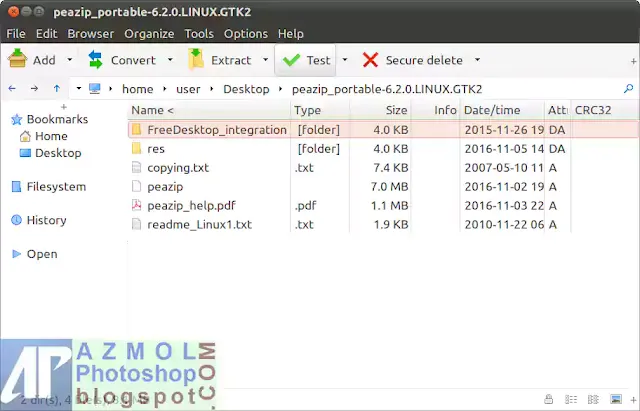The height and width of the screenshot is (411, 640).
Task: Click the History clock icon
Action: click(16, 220)
